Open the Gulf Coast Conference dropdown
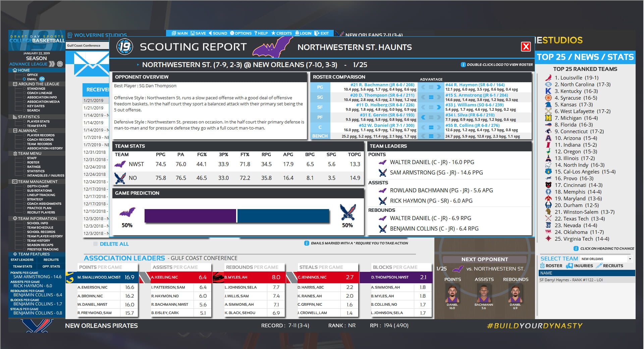This screenshot has width=644, height=349. point(88,45)
